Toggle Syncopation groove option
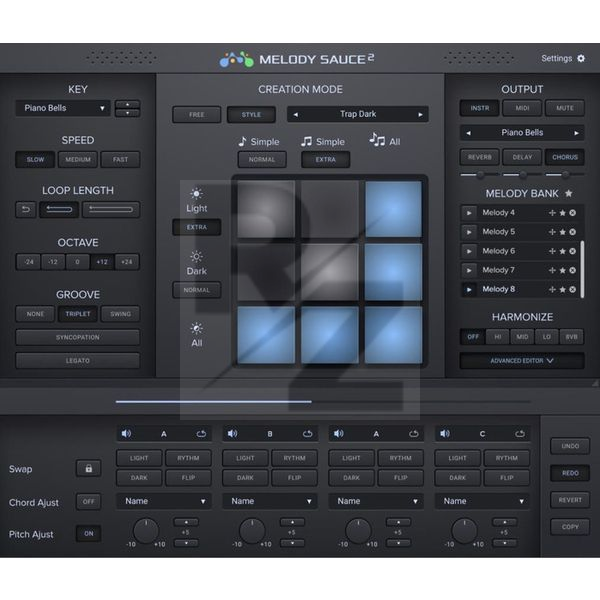The height and width of the screenshot is (600, 600). coord(78,337)
